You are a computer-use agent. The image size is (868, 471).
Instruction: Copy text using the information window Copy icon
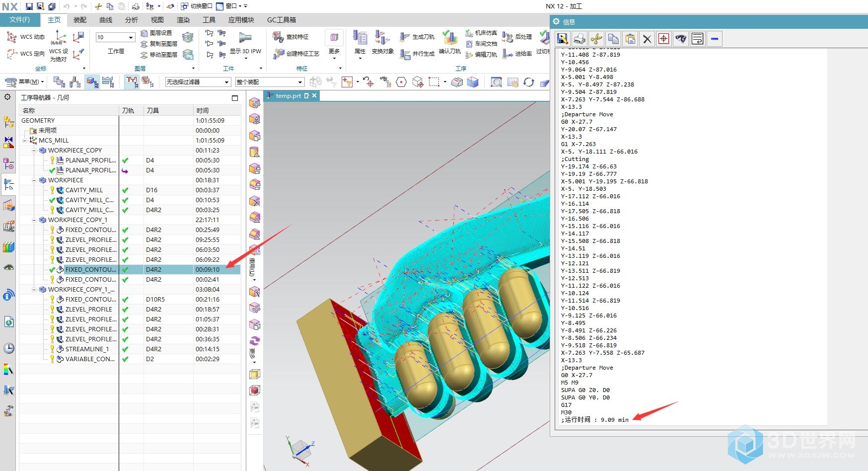613,39
